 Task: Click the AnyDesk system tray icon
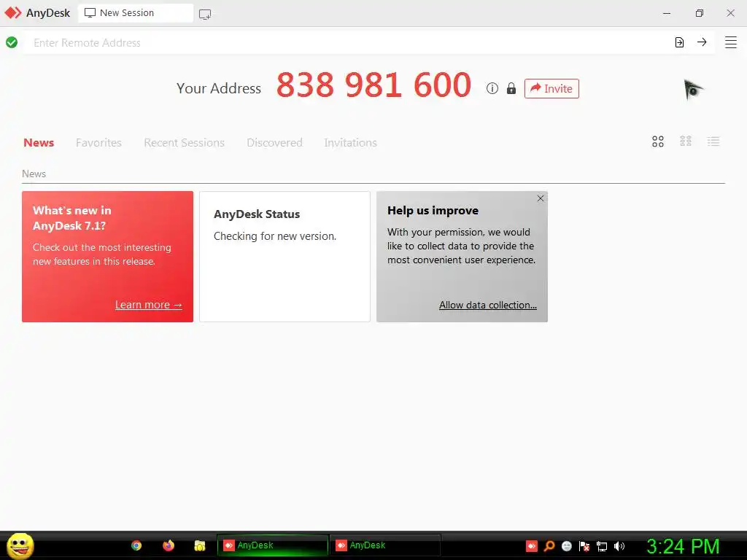click(532, 546)
